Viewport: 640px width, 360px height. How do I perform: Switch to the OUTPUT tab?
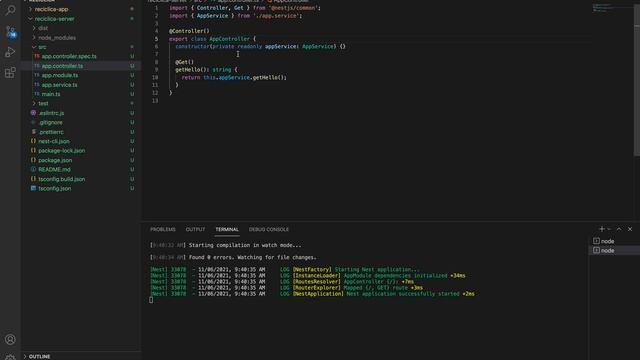(196, 229)
